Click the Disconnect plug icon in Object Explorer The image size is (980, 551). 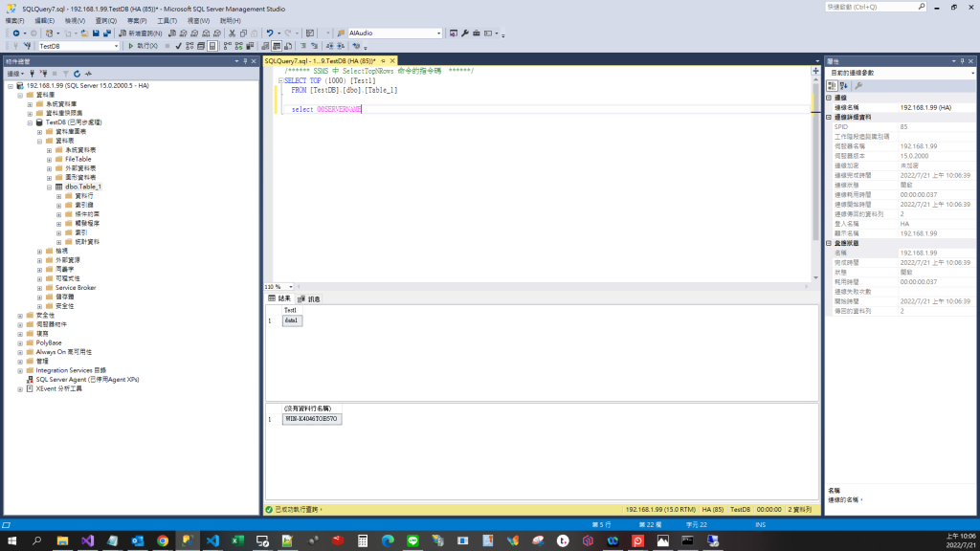pos(43,74)
